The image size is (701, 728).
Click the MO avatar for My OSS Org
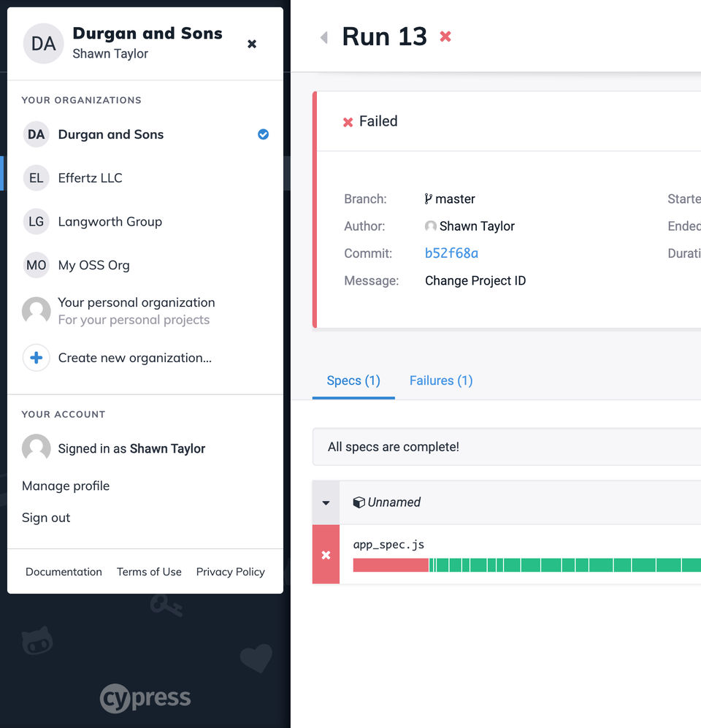tap(37, 265)
